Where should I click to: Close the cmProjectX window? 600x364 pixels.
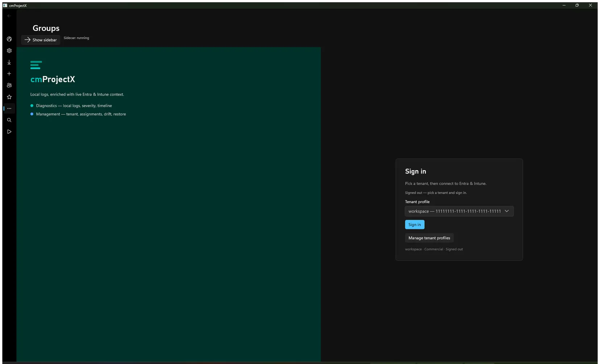click(x=590, y=5)
